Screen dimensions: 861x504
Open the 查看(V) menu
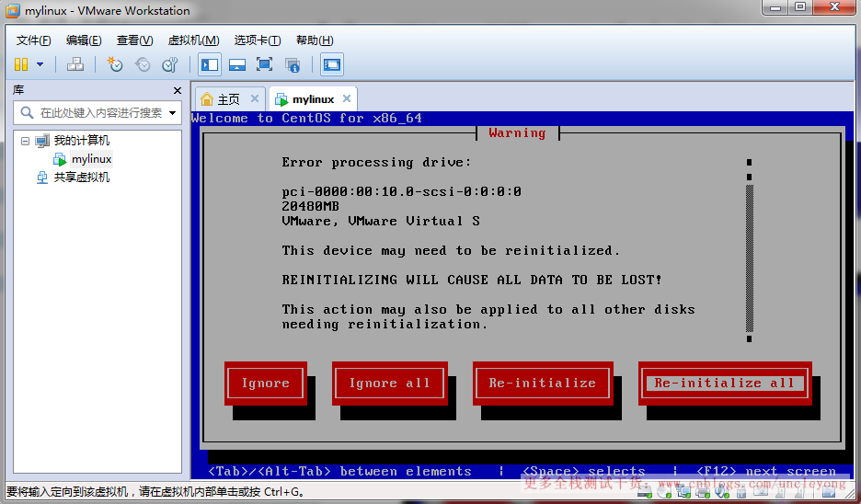point(134,40)
